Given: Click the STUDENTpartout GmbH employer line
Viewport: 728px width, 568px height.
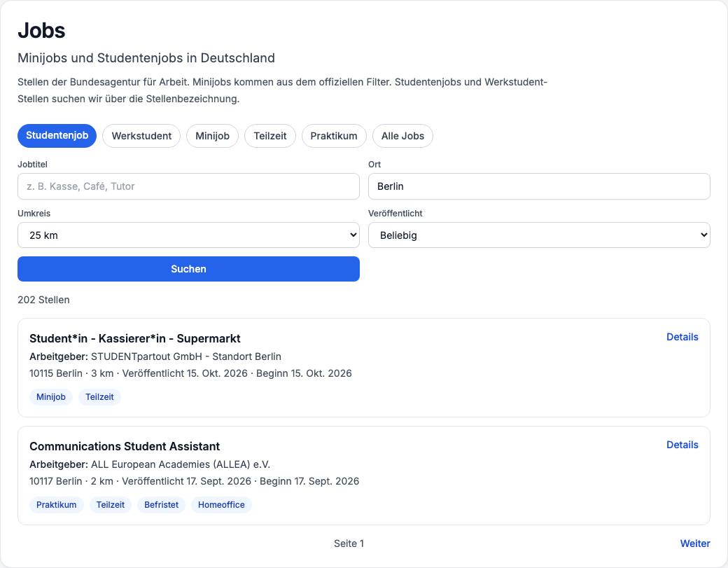Looking at the screenshot, I should [x=155, y=356].
